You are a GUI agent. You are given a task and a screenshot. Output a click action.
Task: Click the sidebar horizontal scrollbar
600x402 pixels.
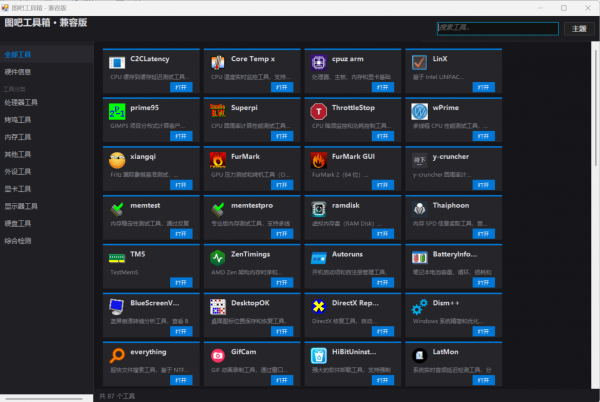pos(46,398)
